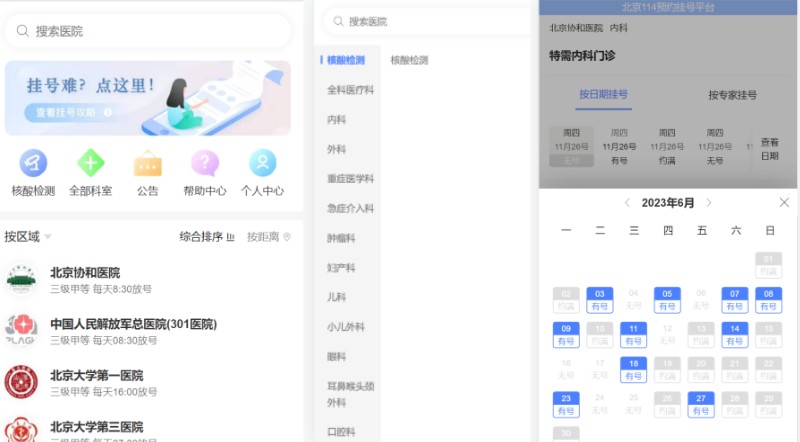Select 核酸检测 in department sidebar
The height and width of the screenshot is (442, 800).
tap(346, 60)
